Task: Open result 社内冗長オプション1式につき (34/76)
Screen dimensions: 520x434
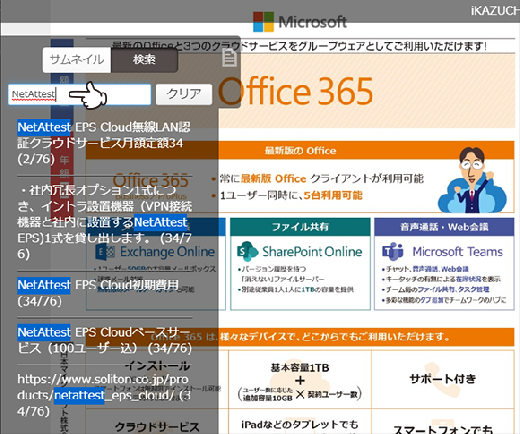Action: [x=104, y=222]
